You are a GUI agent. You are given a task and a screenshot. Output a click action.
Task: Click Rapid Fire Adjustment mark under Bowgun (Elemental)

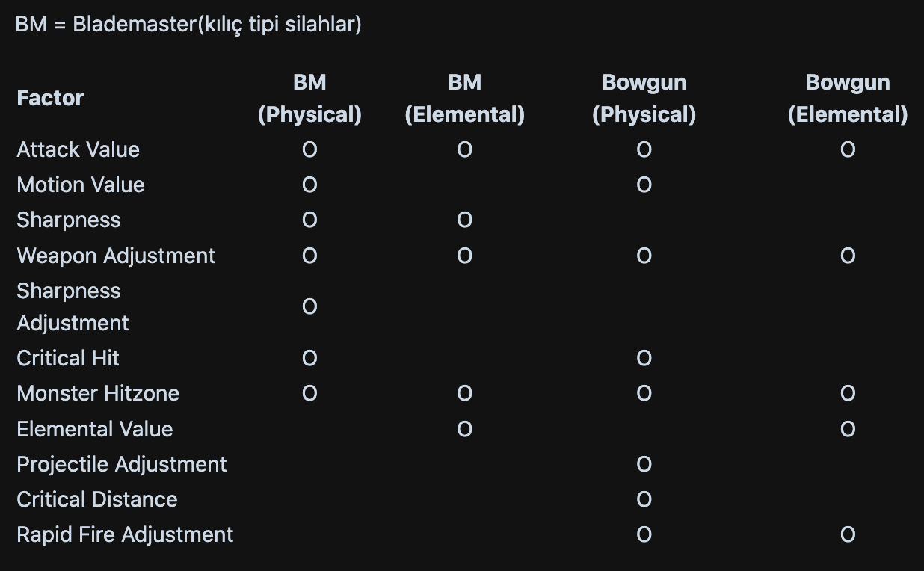pyautogui.click(x=848, y=534)
